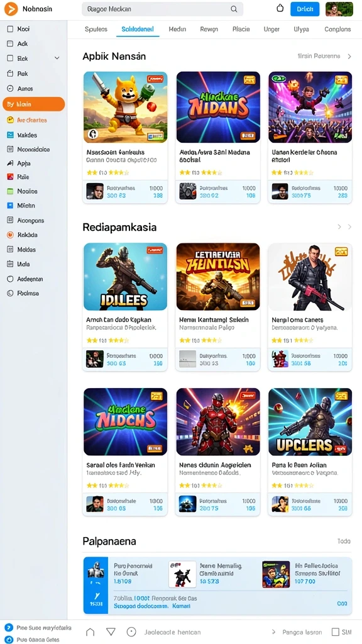
Task: Click the Uola icon in the sidebar
Action: [x=11, y=264]
